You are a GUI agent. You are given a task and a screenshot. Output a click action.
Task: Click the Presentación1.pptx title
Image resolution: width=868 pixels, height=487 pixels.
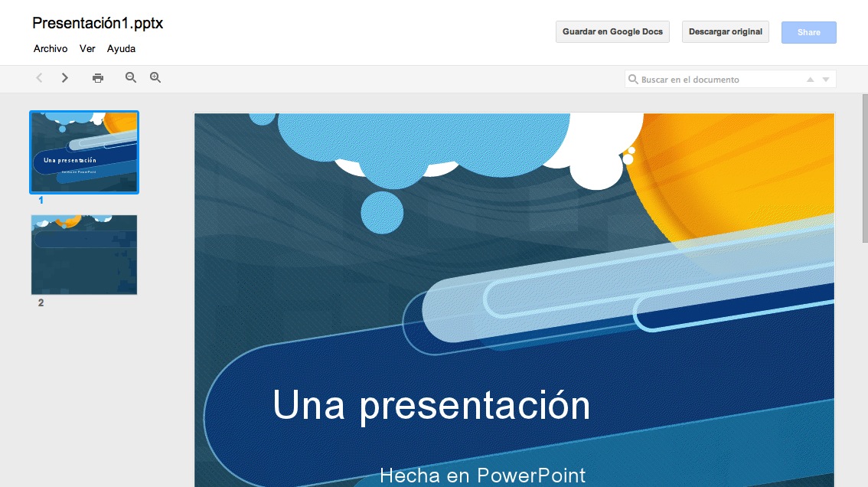point(97,23)
